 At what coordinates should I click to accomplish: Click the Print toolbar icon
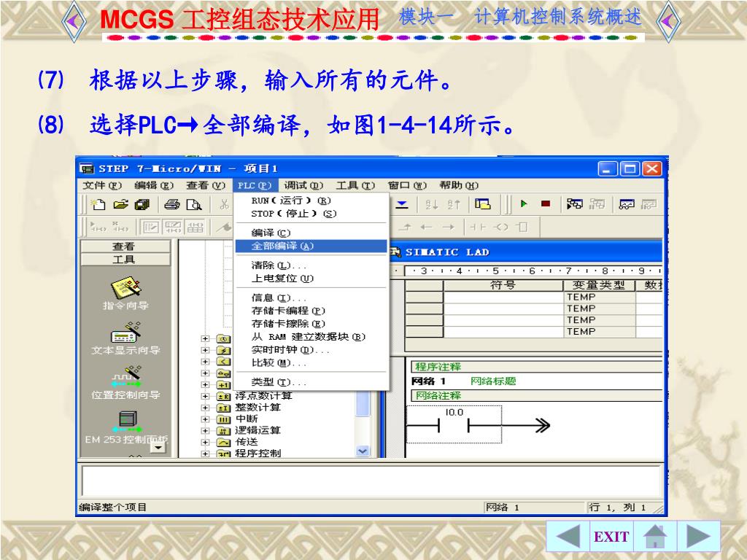click(x=172, y=205)
